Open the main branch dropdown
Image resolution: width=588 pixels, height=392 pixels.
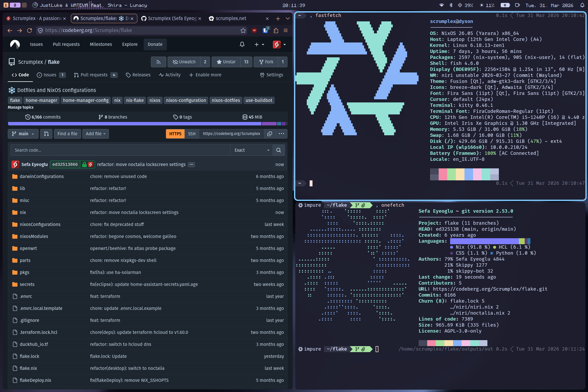pos(23,134)
